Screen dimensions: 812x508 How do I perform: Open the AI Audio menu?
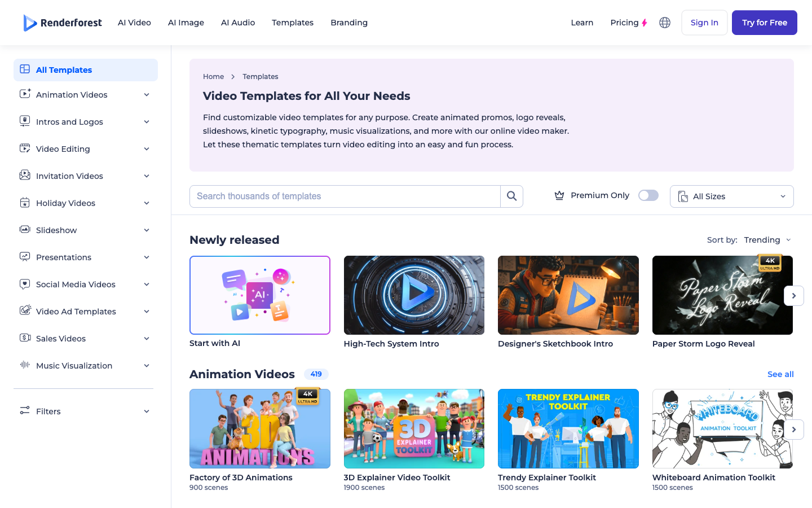click(x=238, y=23)
